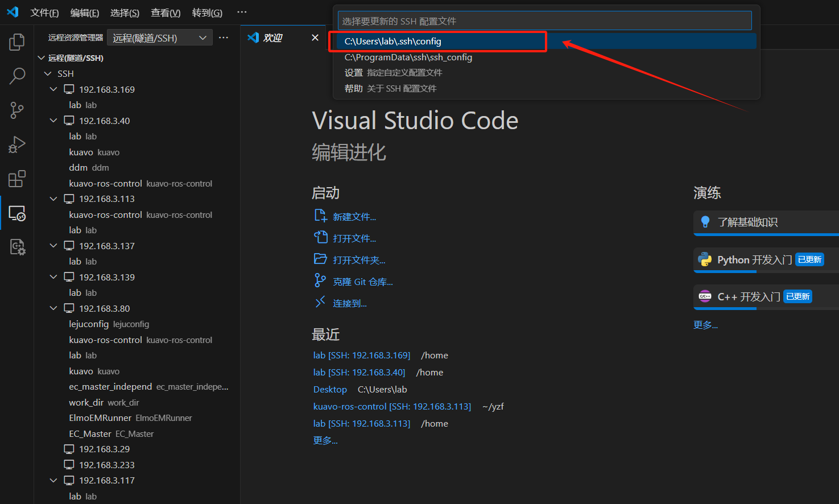Select the Remote Explorer icon
The width and height of the screenshot is (839, 504).
tap(16, 213)
